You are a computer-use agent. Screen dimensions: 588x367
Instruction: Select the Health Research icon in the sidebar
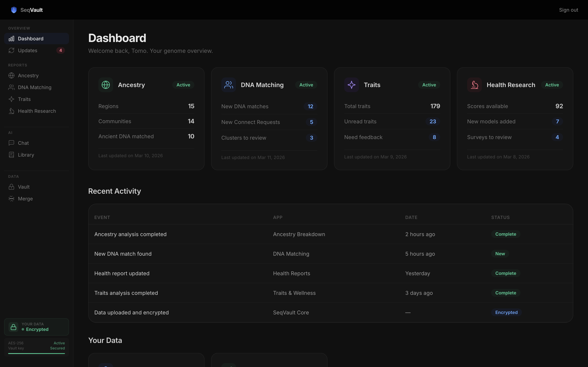(12, 111)
